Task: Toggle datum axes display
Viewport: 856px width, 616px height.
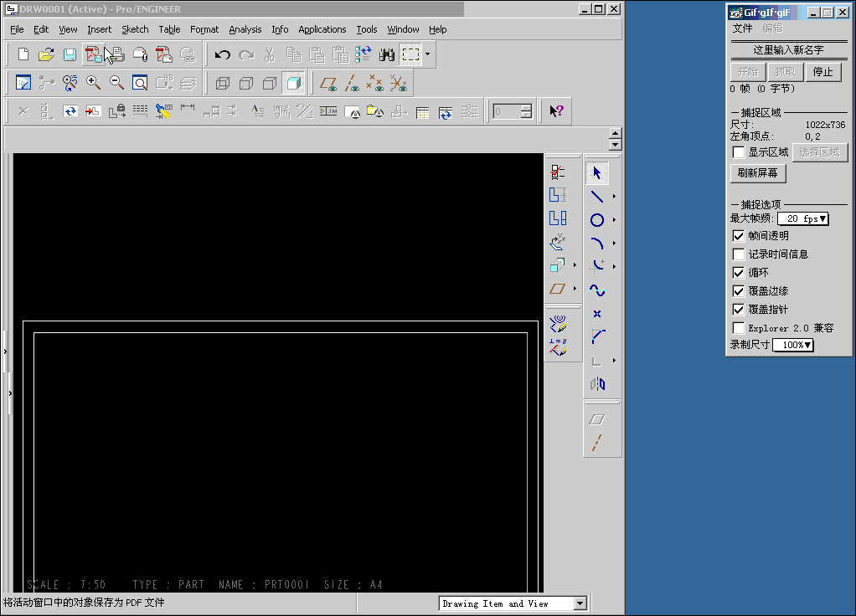Action: coord(352,83)
